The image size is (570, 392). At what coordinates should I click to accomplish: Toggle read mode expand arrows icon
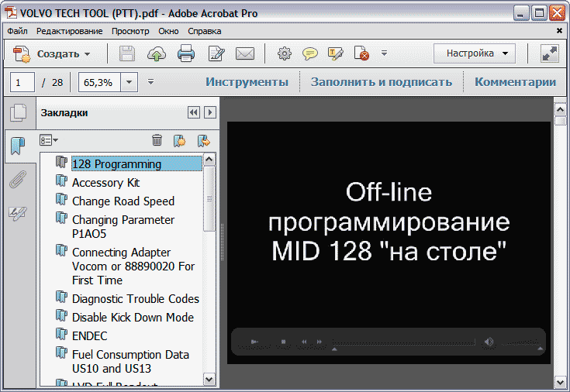tap(550, 53)
